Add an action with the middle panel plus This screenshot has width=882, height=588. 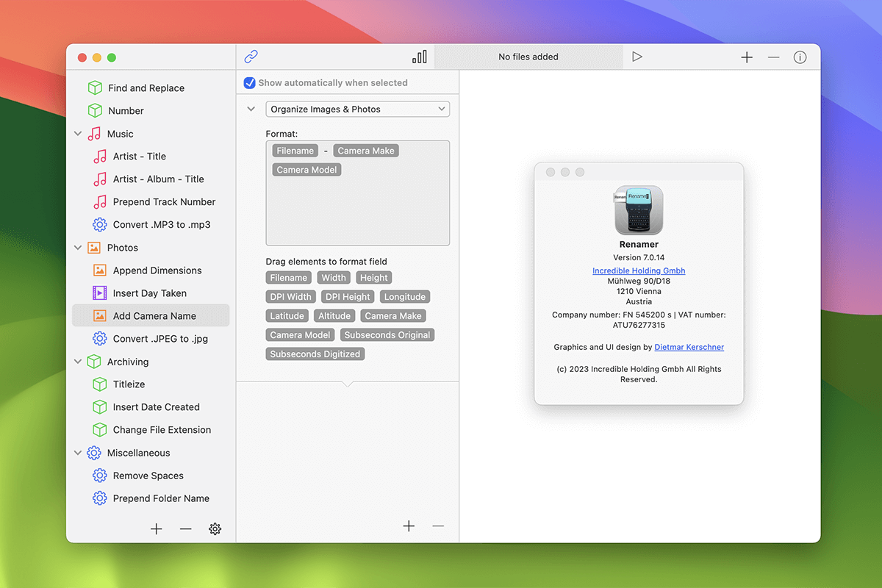click(x=409, y=526)
